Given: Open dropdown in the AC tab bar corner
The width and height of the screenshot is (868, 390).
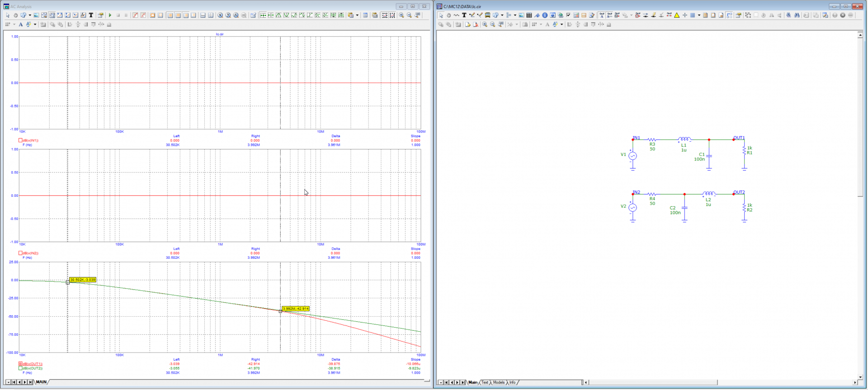Looking at the screenshot, I should tap(8, 382).
